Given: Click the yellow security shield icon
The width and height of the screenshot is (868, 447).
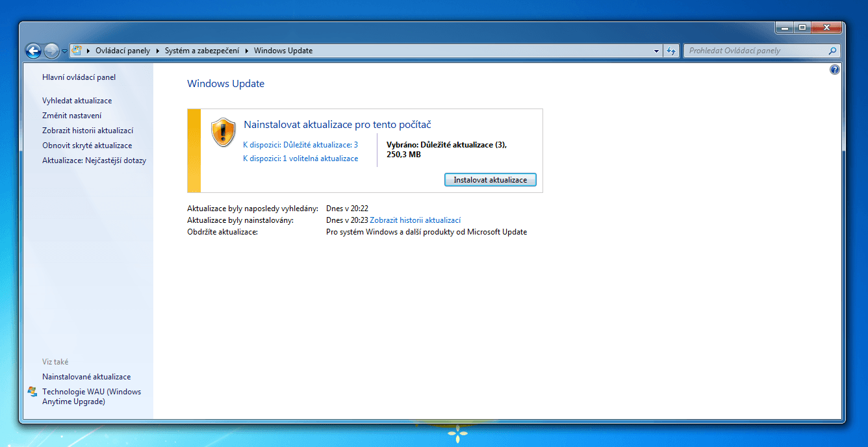Looking at the screenshot, I should (223, 132).
